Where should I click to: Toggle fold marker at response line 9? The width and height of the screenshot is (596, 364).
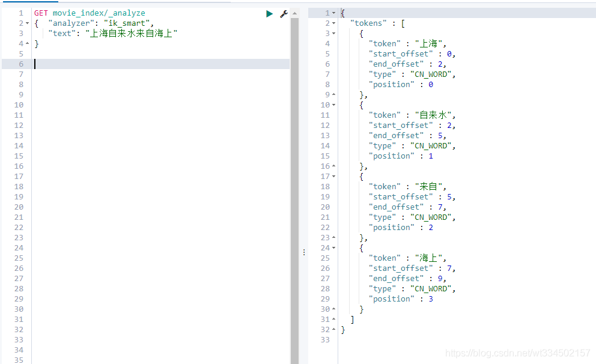333,95
